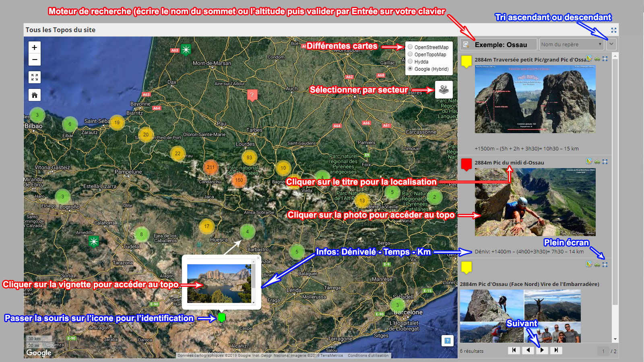Open title 2884m Pic du midi d-Ossau
The width and height of the screenshot is (644, 362).
tap(509, 162)
